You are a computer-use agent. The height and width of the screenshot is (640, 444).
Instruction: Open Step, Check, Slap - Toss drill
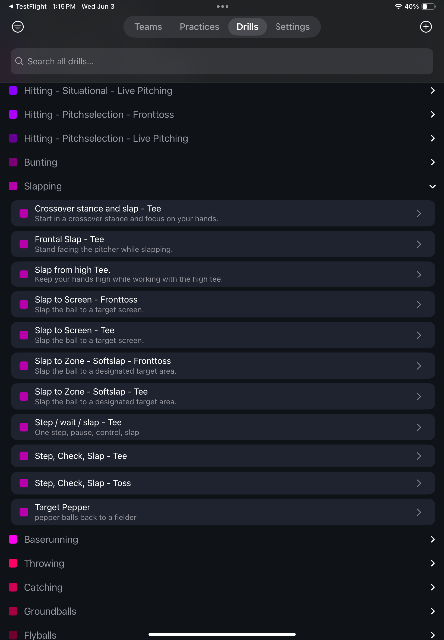pos(223,483)
